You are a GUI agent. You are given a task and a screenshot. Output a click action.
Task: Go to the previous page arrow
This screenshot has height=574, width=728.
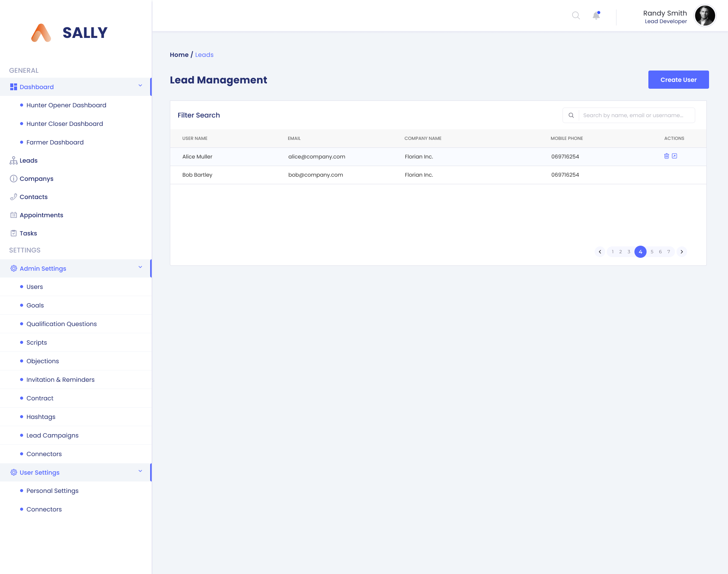point(600,252)
